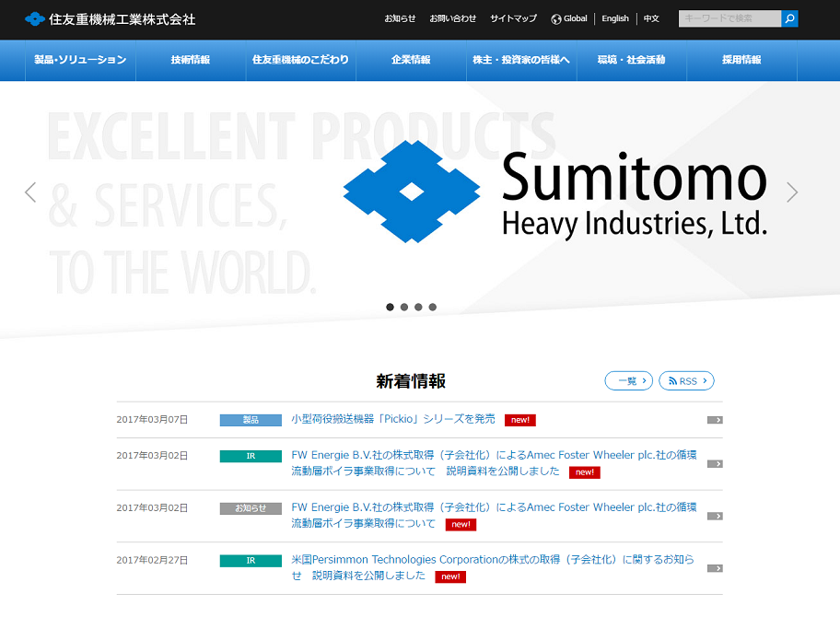Open the 株主・投資家の皆様へ menu

521,60
